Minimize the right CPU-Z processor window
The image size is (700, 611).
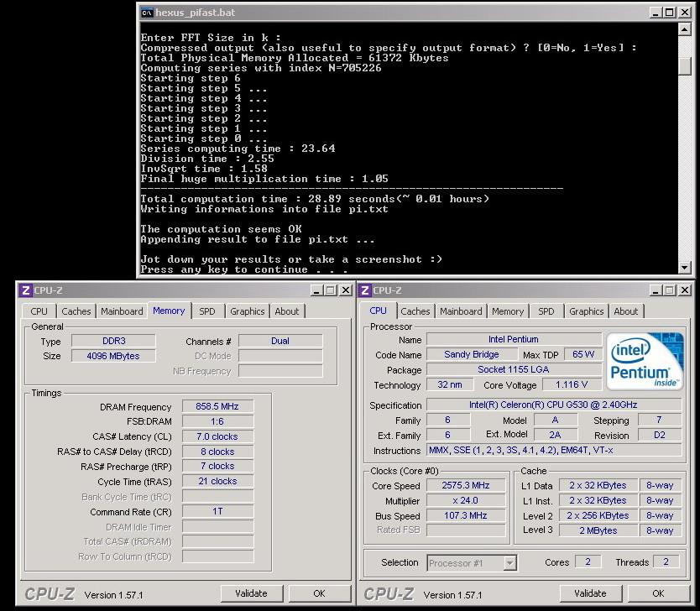656,290
